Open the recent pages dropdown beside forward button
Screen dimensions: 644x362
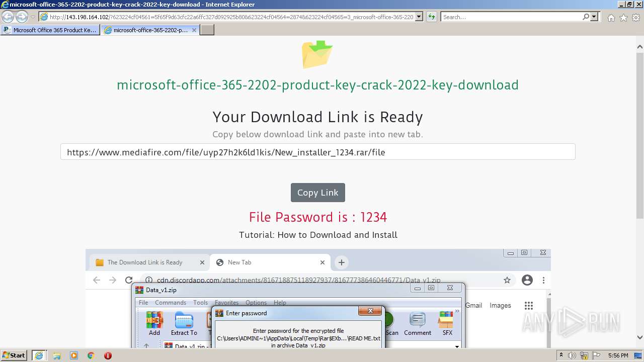point(33,17)
